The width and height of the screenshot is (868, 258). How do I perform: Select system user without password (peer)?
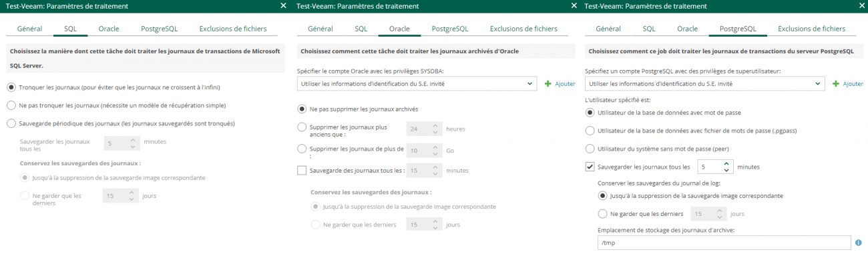[590, 149]
